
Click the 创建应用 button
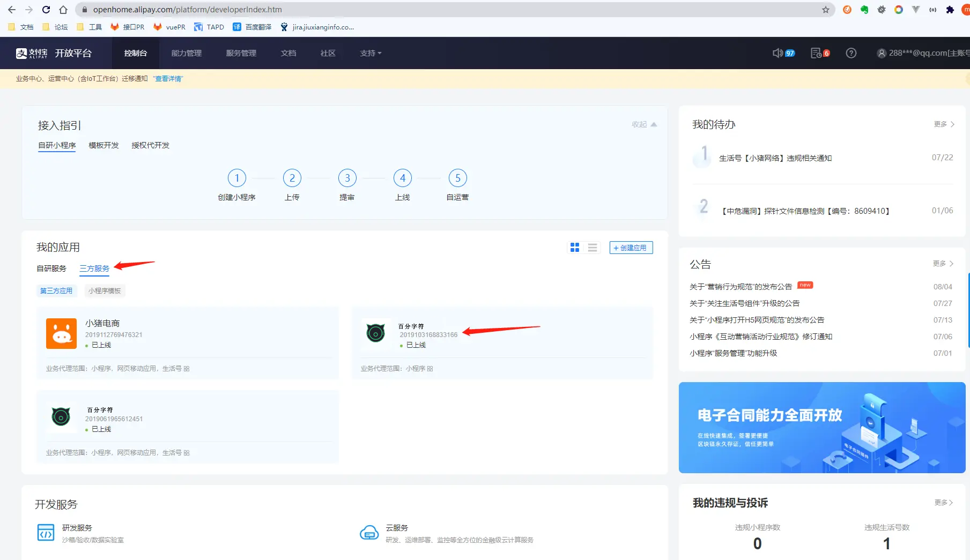click(631, 248)
